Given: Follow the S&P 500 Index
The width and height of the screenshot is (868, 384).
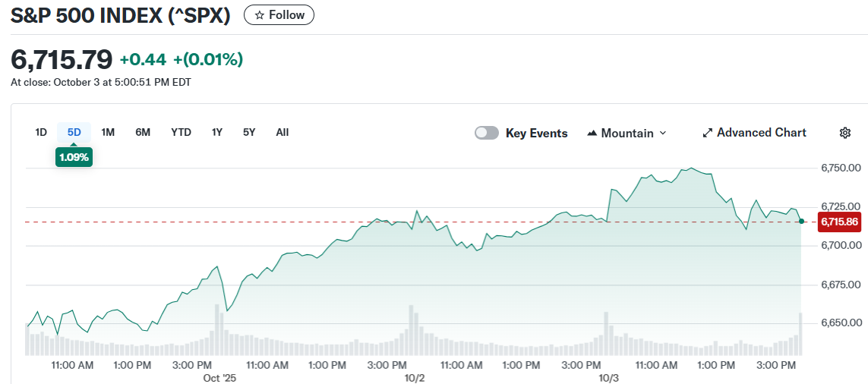Looking at the screenshot, I should click(279, 15).
